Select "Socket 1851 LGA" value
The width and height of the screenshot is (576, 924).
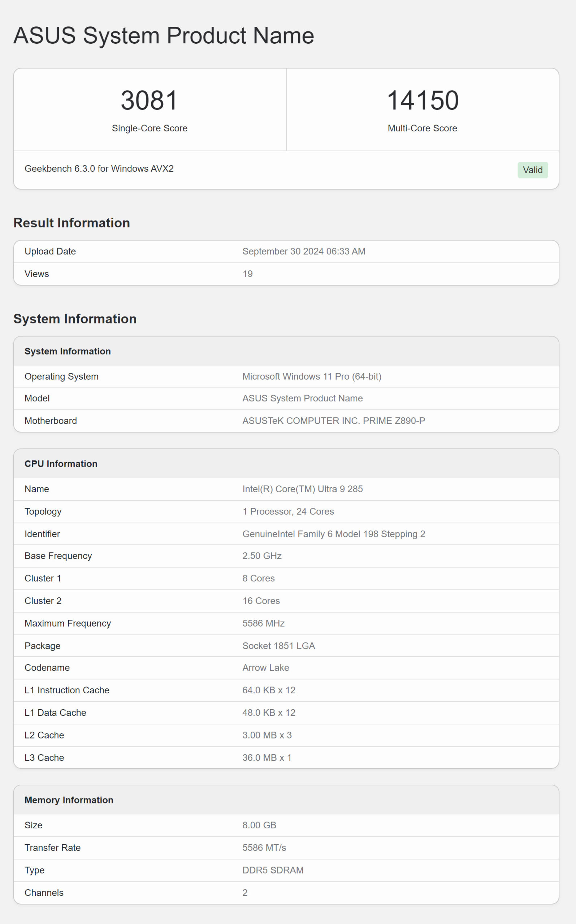[x=278, y=646]
